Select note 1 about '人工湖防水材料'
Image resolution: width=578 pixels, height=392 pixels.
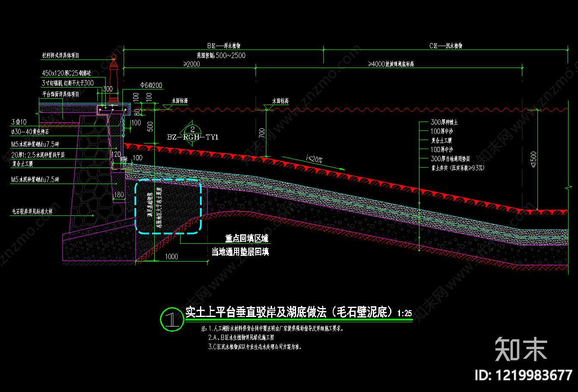[x=272, y=328]
